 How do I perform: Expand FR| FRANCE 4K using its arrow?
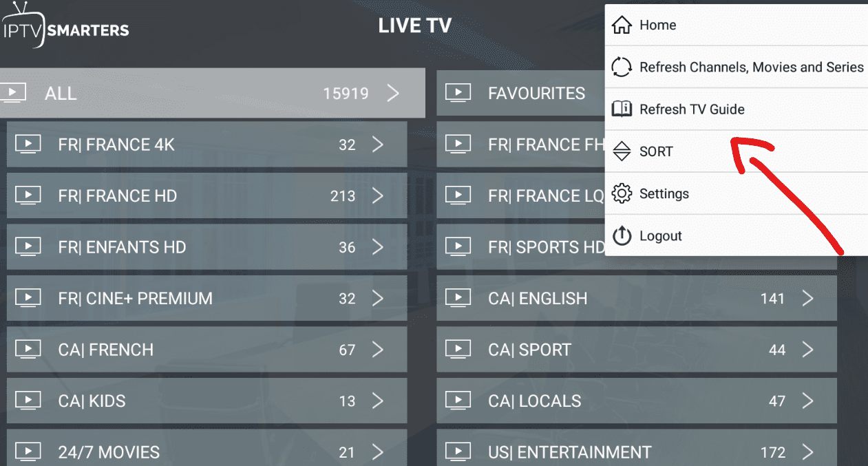[377, 145]
